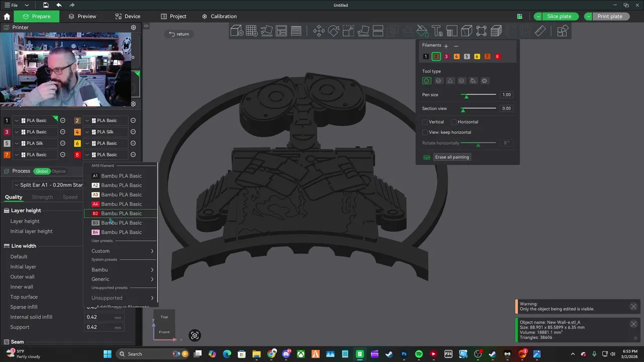Click the Add plate grid icon
644x362 pixels.
(x=252, y=31)
